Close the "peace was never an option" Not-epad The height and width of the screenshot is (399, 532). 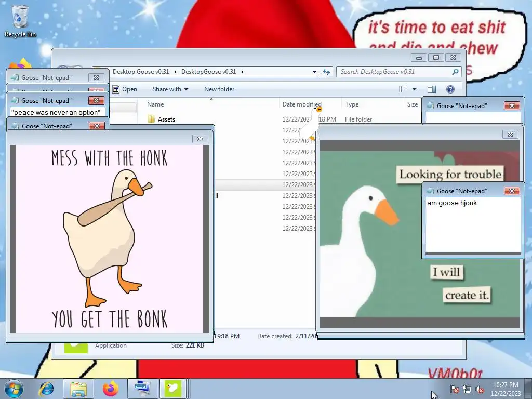(96, 100)
